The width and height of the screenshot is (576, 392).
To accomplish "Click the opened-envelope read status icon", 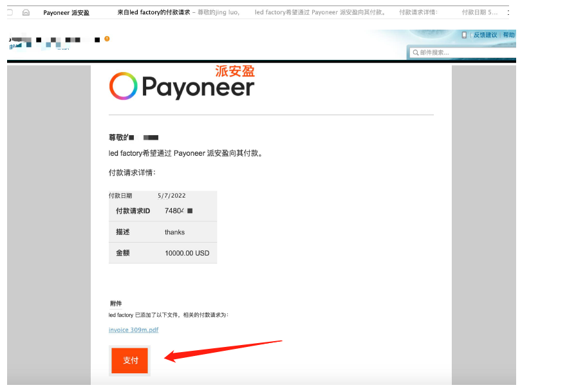I will pos(26,12).
